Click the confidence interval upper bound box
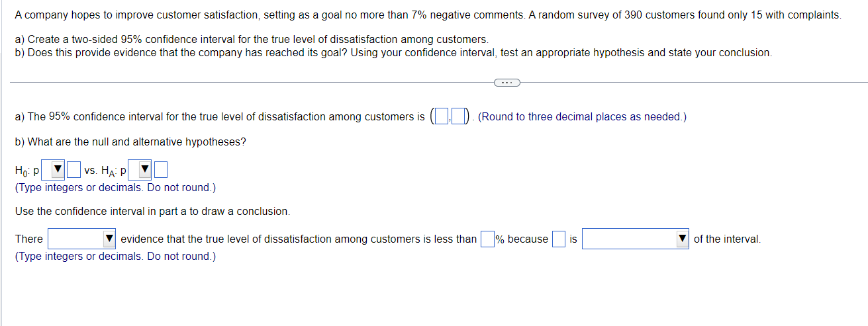The height and width of the screenshot is (326, 868). click(459, 117)
